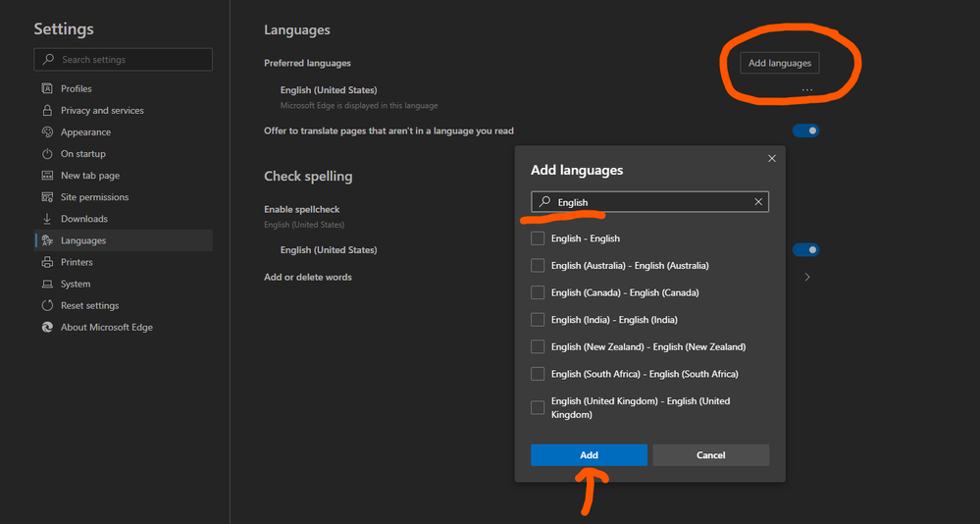980x524 pixels.
Task: Click the Privacy and services lock icon
Action: click(x=47, y=110)
